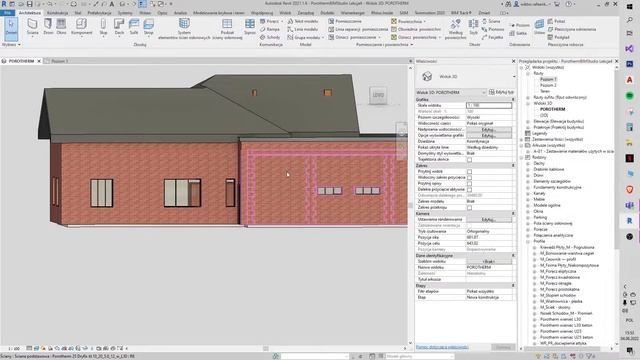
Task: Open the Zarządzaj ribbon tab
Action: (x=306, y=13)
